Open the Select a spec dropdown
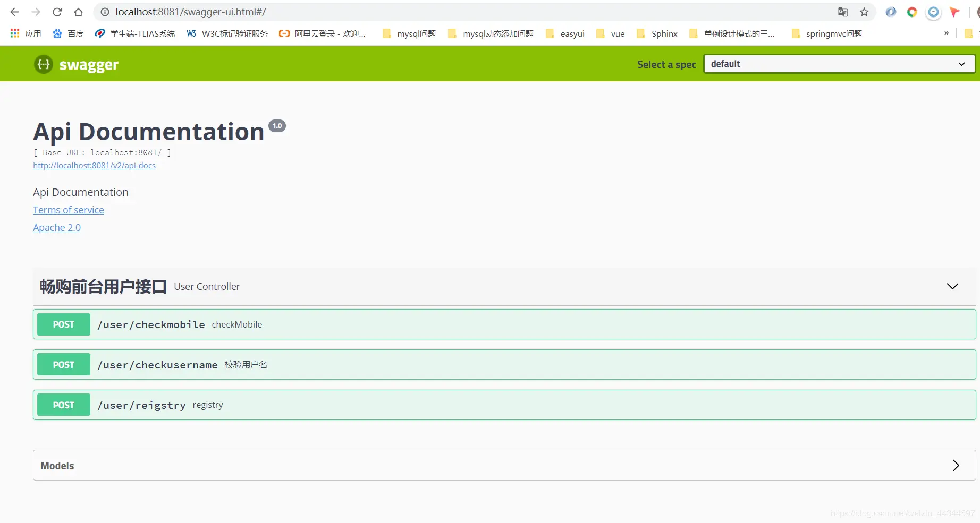 (839, 64)
